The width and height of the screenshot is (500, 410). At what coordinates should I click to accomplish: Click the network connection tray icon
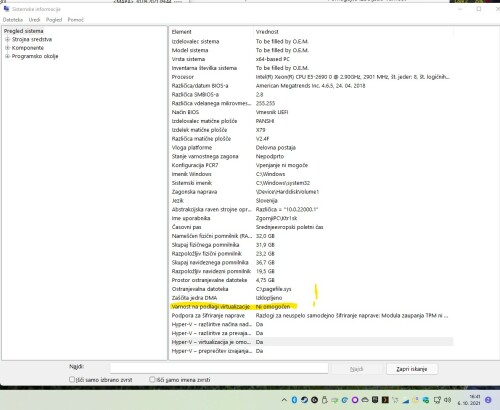click(437, 400)
